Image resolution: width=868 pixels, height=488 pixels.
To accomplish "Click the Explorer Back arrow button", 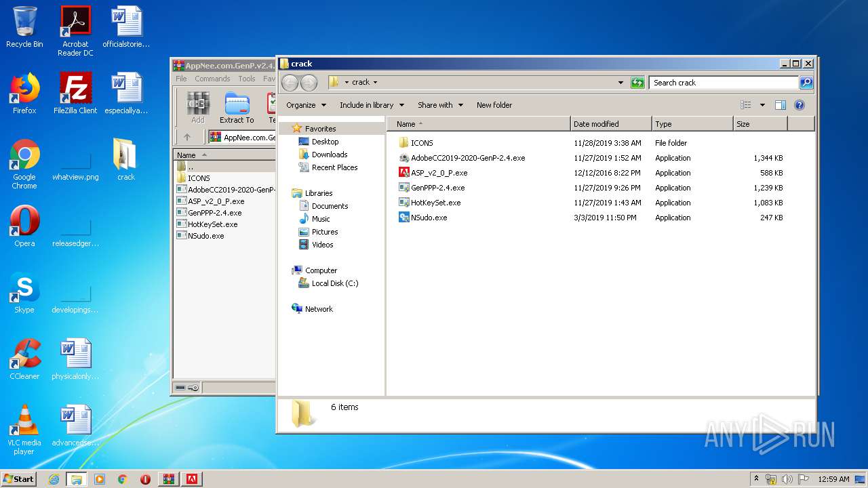I will [x=290, y=83].
